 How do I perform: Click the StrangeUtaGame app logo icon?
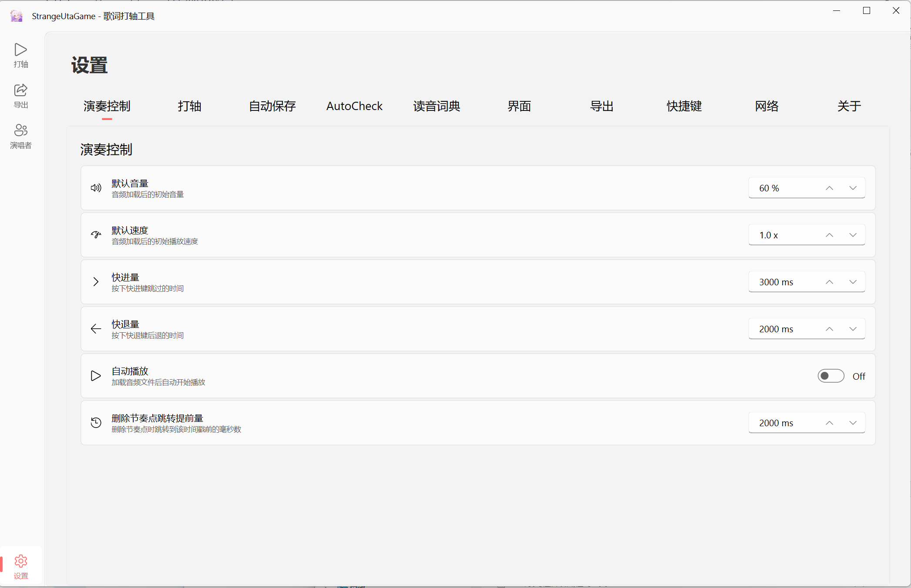point(17,16)
